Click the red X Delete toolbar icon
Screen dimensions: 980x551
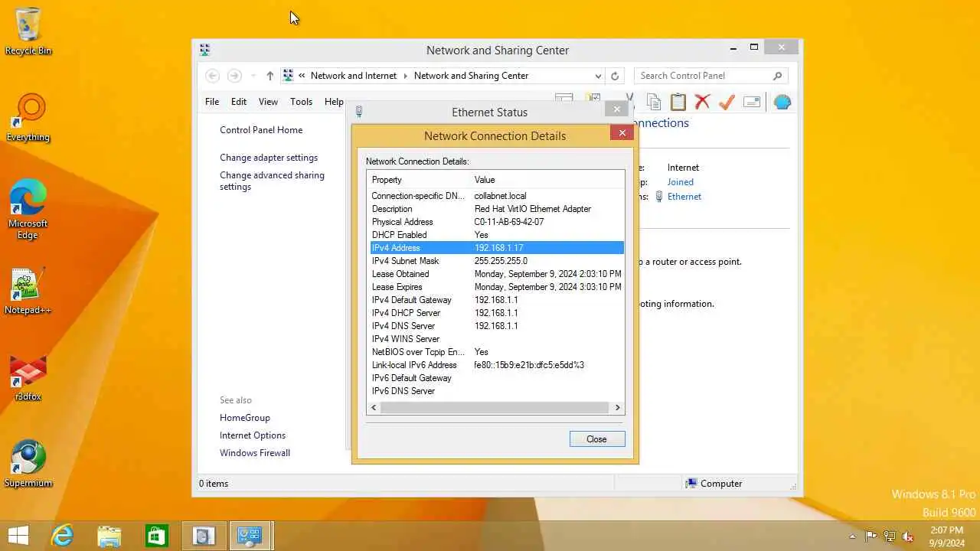pos(702,102)
